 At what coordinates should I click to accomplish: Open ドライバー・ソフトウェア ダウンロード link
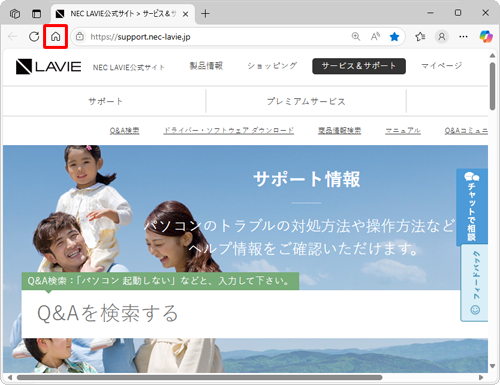coord(229,131)
